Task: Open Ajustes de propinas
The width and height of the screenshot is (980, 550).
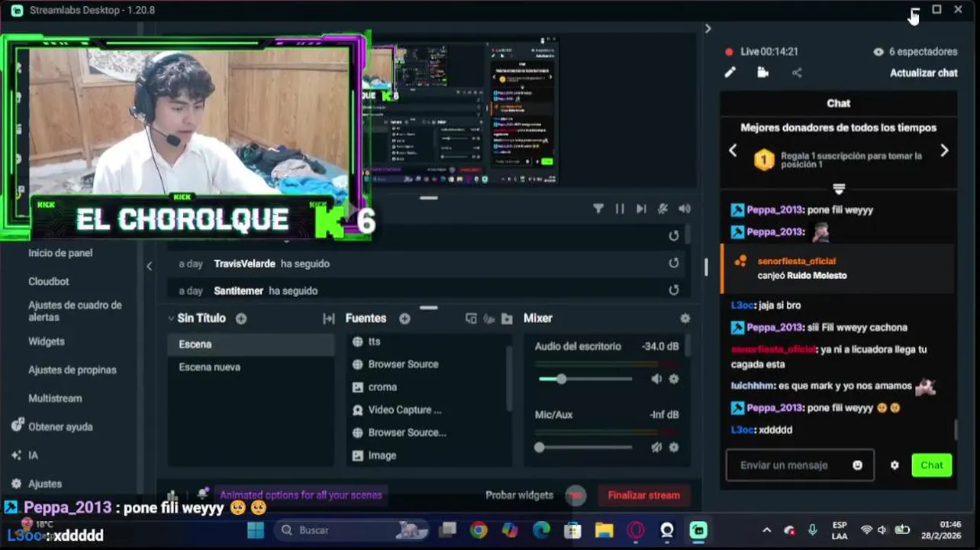Action: [73, 370]
